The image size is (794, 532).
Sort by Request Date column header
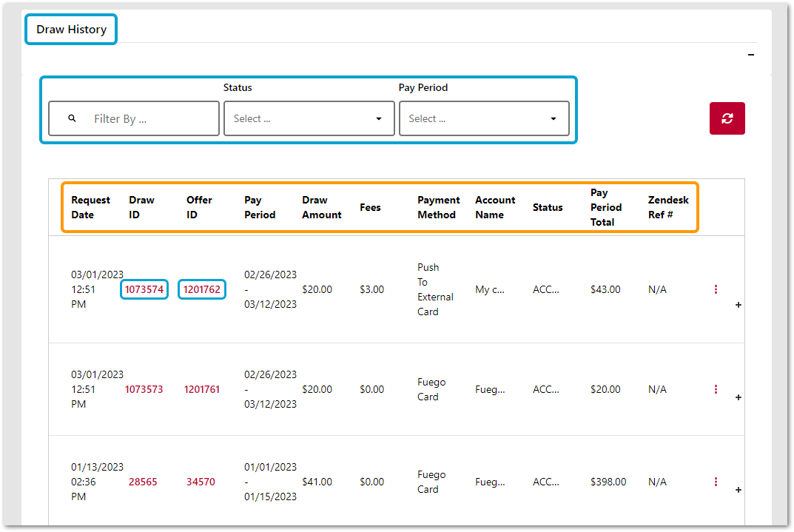point(90,207)
